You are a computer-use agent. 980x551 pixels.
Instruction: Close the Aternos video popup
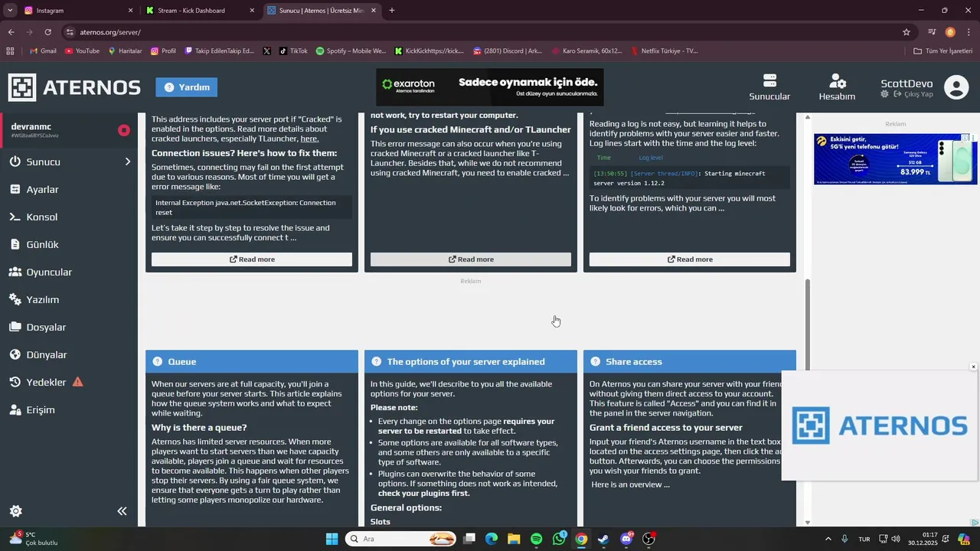973,367
